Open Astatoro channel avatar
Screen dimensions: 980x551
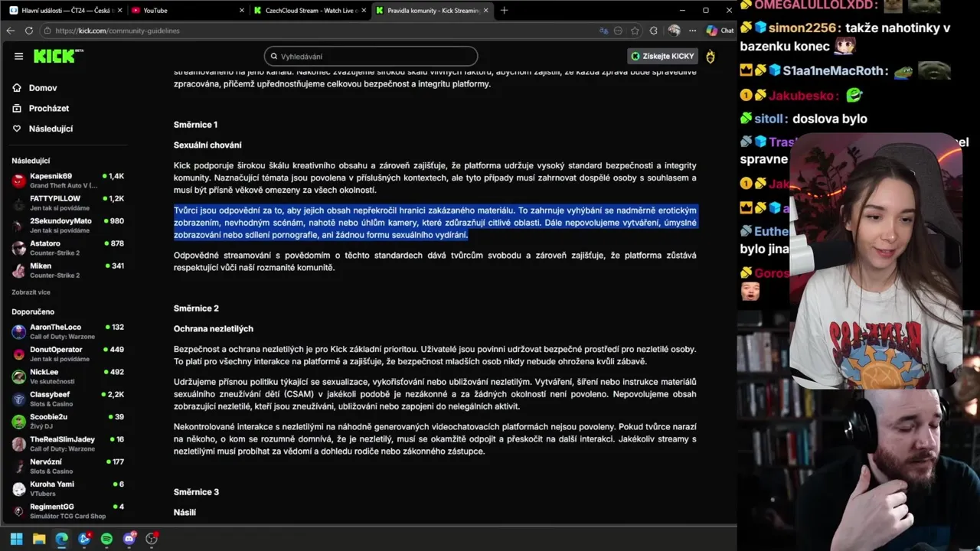click(x=18, y=248)
